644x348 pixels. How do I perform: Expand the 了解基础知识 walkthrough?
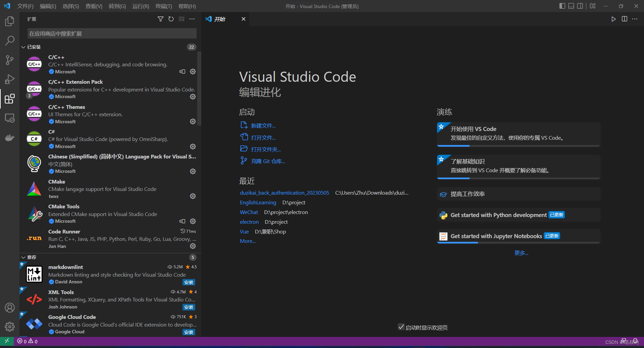519,166
